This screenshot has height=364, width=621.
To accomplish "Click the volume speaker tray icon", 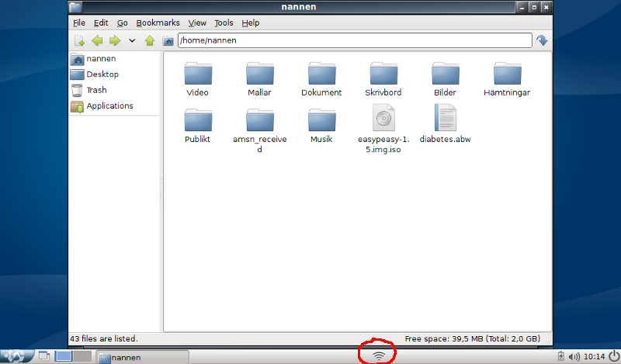I will pos(574,357).
